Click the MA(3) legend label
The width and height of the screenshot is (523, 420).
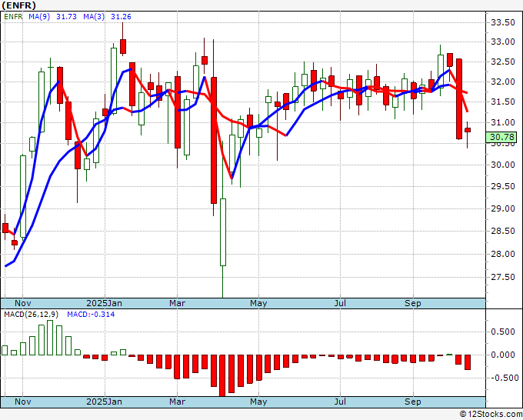click(94, 17)
